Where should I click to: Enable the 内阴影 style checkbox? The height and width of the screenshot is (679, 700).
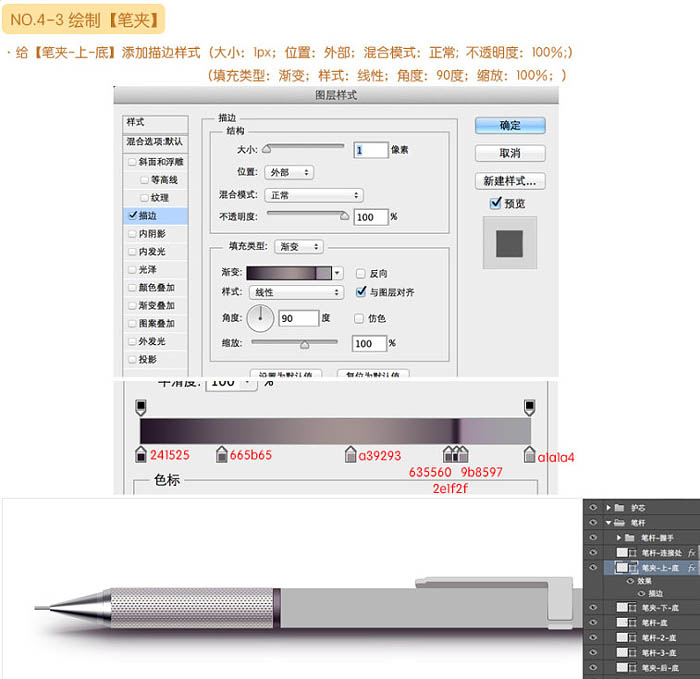coord(132,233)
